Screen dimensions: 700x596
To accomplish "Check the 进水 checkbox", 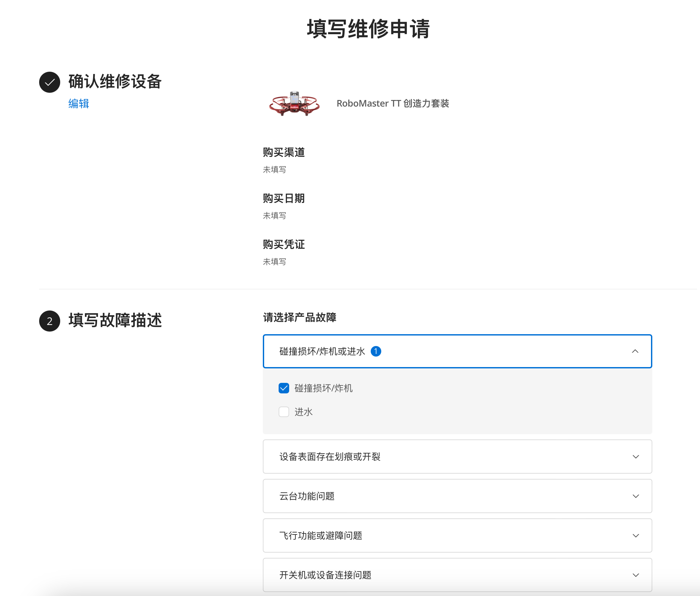I will pyautogui.click(x=284, y=412).
